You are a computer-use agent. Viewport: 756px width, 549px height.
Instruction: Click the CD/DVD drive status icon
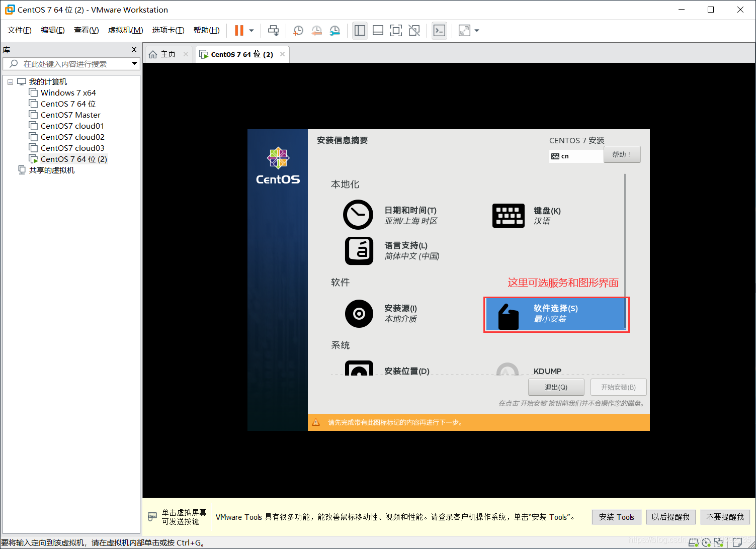point(707,542)
